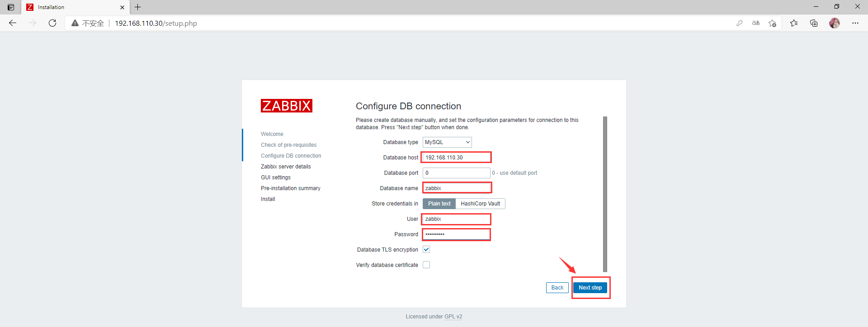Click the '0 - use default port' hint

(x=514, y=173)
